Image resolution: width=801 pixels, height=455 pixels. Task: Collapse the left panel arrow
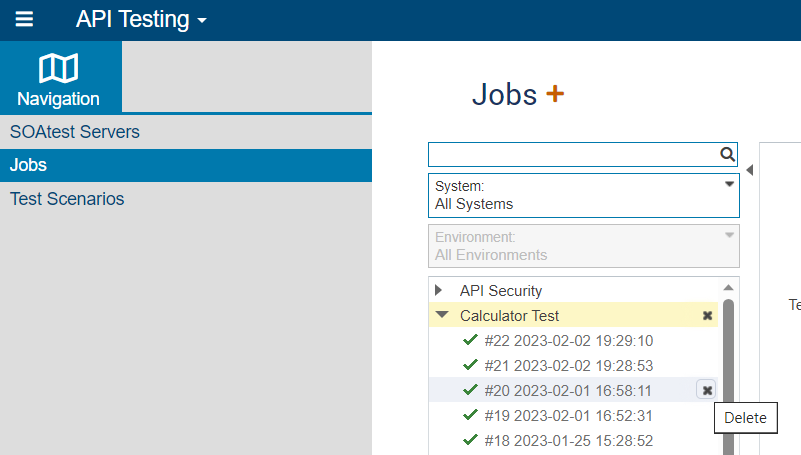(749, 170)
